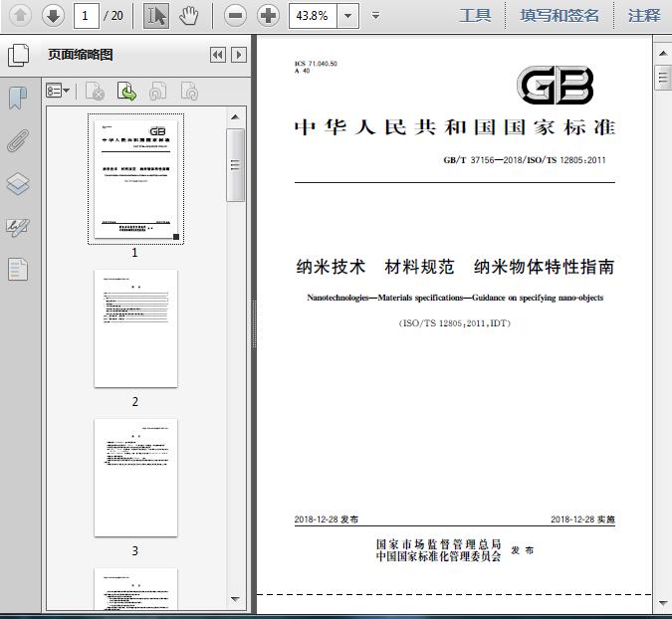Image resolution: width=672 pixels, height=619 pixels.
Task: Open the 填写和签名 pane
Action: [560, 15]
